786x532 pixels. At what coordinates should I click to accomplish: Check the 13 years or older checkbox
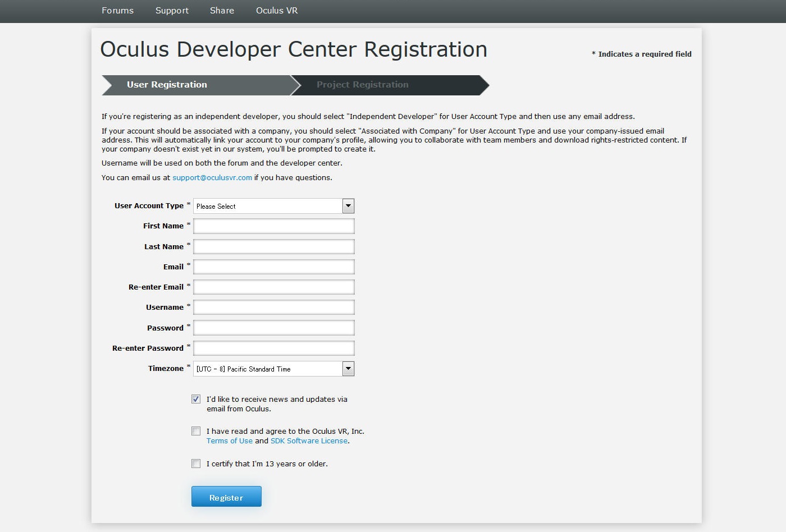tap(196, 464)
